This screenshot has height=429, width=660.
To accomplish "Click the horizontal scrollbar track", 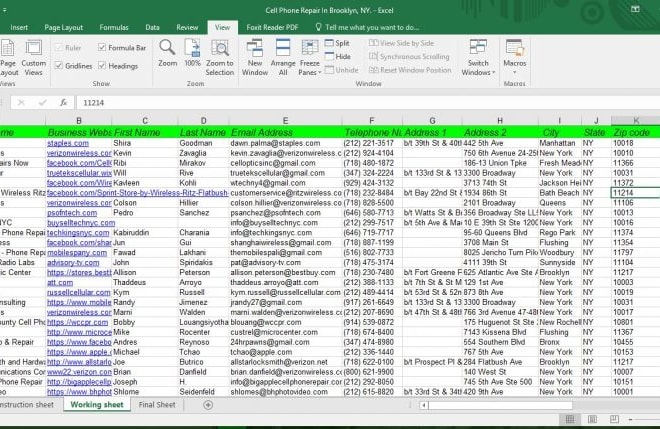I will point(500,405).
